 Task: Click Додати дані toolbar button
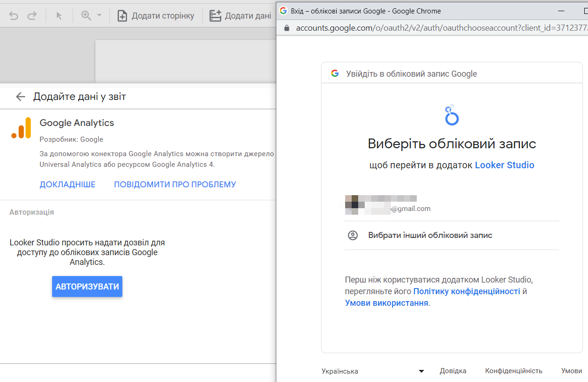point(241,16)
